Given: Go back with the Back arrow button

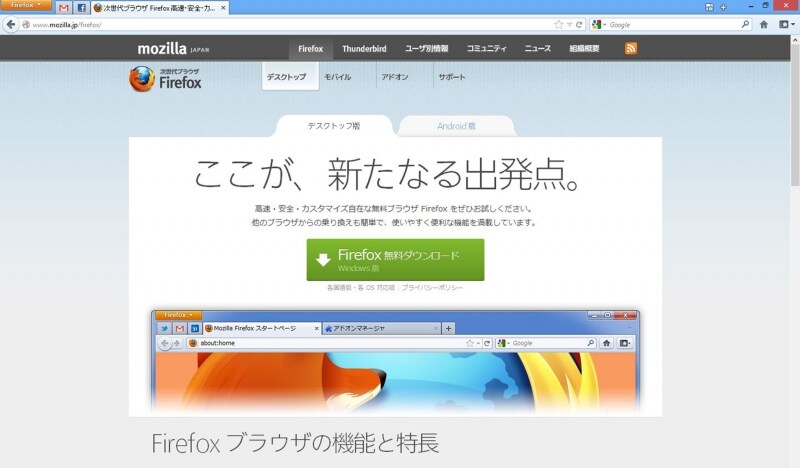Looking at the screenshot, I should click(11, 24).
